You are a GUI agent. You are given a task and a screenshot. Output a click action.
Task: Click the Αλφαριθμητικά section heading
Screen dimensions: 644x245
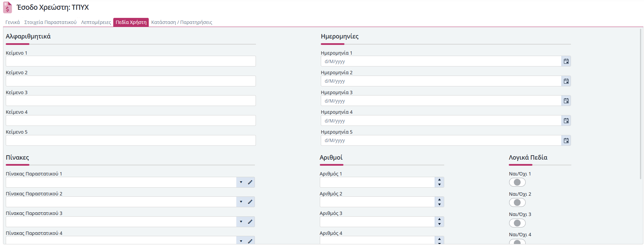(x=28, y=36)
